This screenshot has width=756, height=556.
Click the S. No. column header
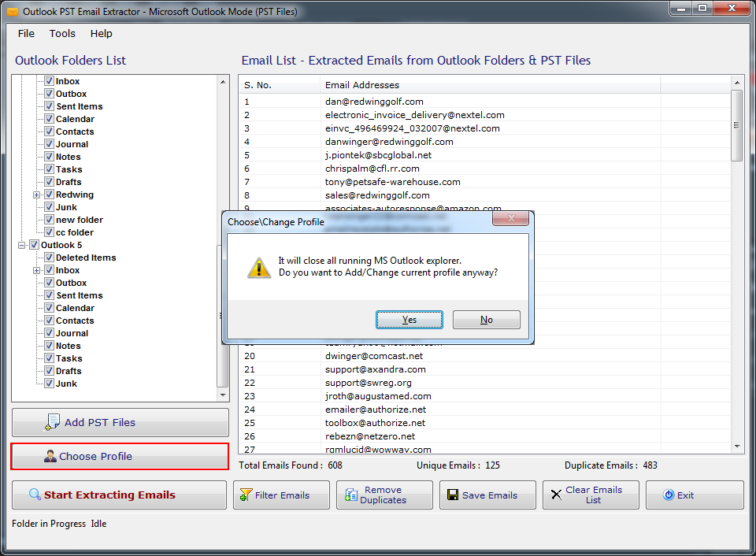(280, 85)
